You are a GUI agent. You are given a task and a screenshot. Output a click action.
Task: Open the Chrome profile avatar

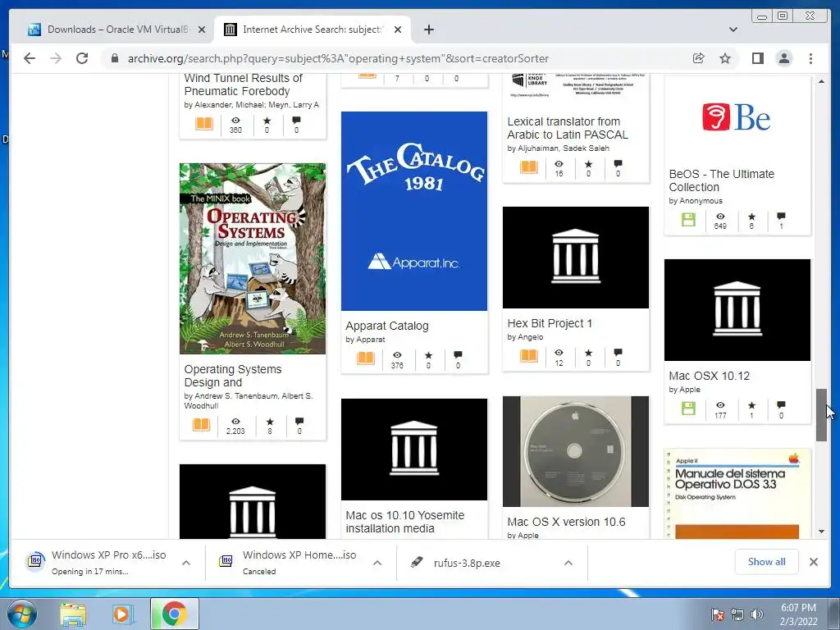(784, 58)
